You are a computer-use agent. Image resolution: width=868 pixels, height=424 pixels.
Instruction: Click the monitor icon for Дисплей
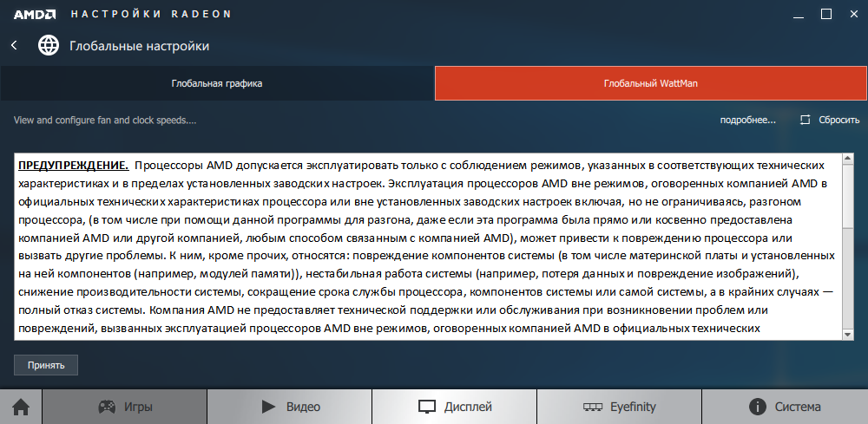[427, 408]
